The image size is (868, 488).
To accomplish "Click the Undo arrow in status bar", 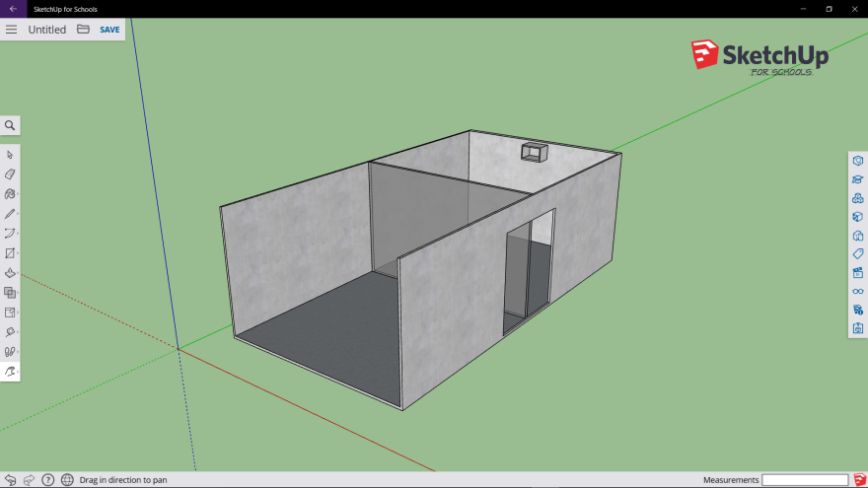I will (10, 480).
